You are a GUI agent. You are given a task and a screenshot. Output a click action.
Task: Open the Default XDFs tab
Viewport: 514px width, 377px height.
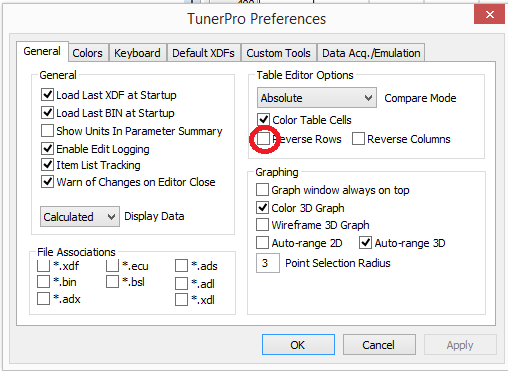203,53
